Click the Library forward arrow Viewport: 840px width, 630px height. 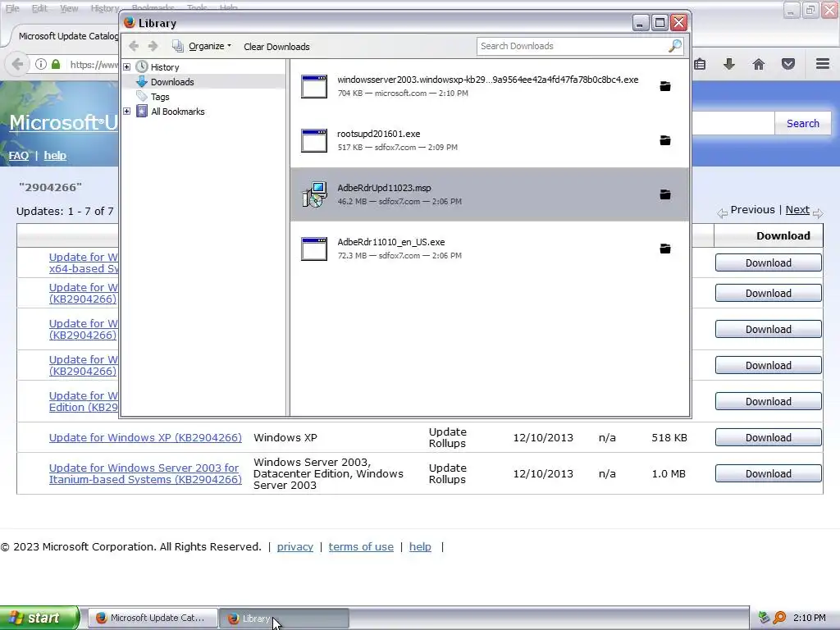click(x=153, y=46)
